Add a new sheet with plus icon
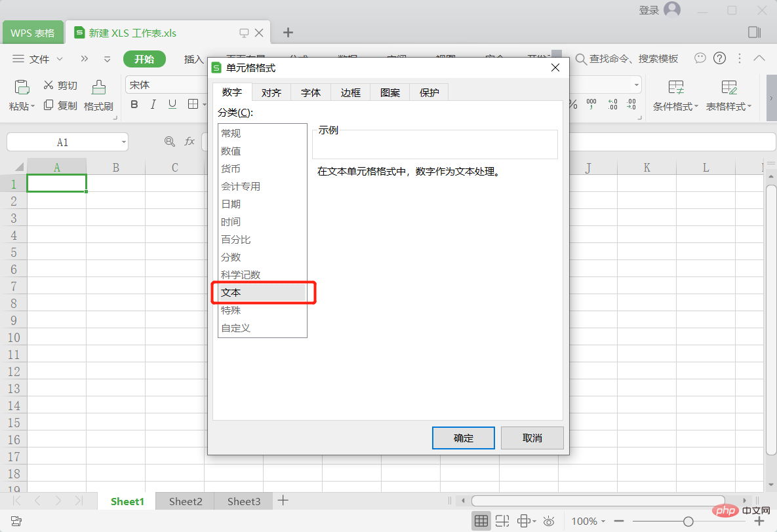The height and width of the screenshot is (532, 777). (283, 501)
